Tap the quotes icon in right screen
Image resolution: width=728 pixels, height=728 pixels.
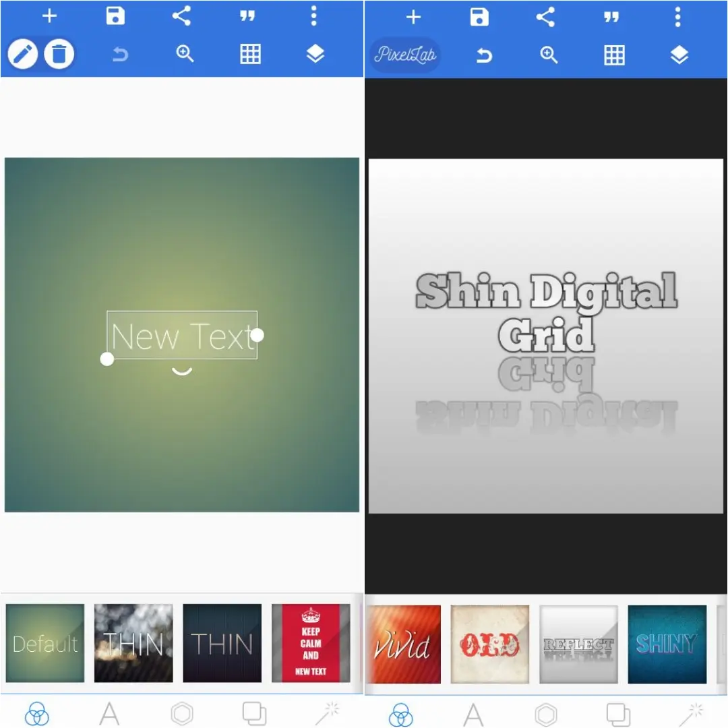[611, 18]
